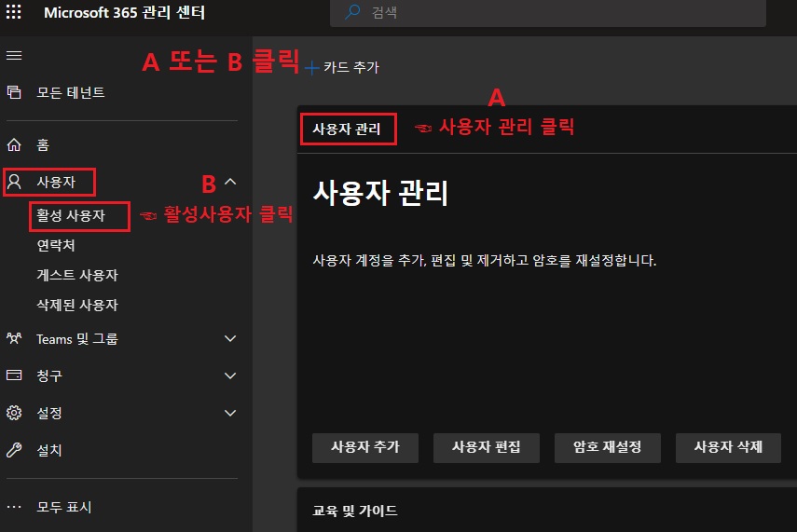This screenshot has width=797, height=532.
Task: Click the plus icon beside 카드 추가
Action: click(311, 68)
